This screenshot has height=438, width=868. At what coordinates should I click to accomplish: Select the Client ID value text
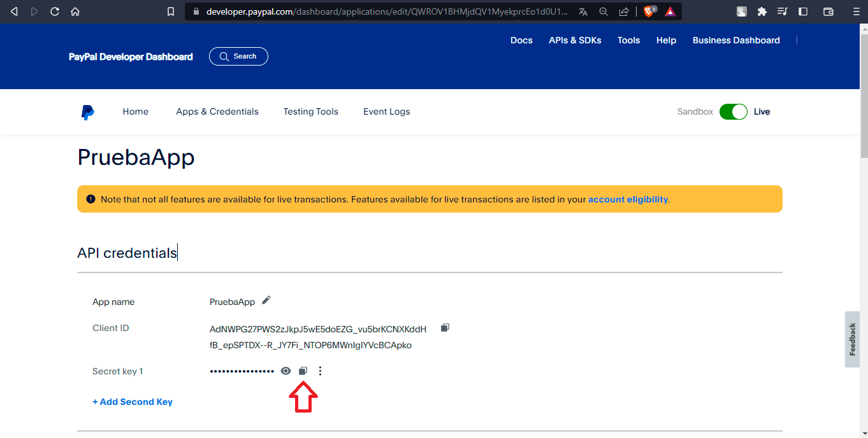coord(318,337)
